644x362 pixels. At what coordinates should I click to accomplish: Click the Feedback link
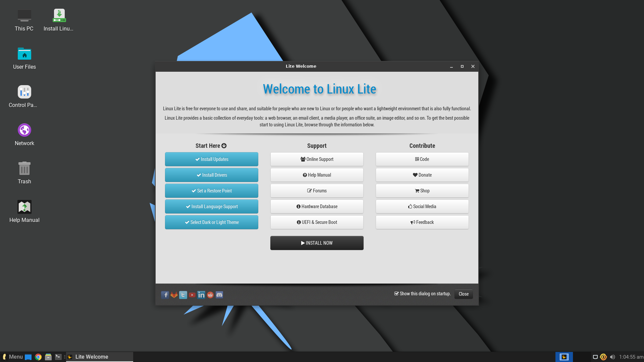click(x=422, y=222)
